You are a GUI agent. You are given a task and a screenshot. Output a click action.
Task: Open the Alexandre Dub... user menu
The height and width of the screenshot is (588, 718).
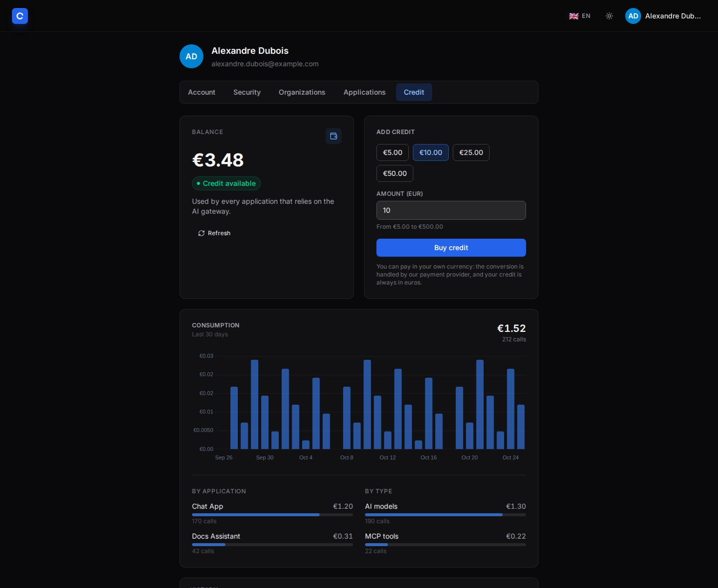663,16
